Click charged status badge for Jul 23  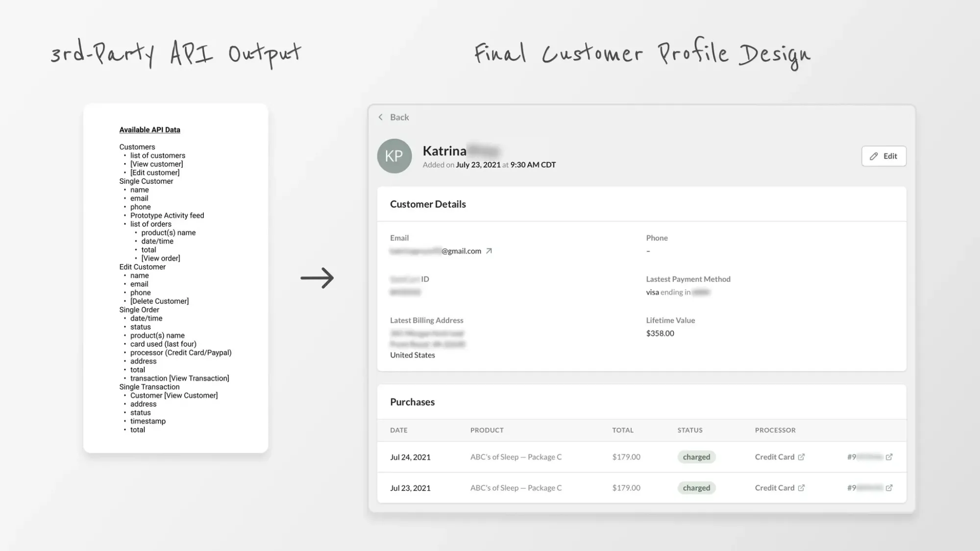click(x=696, y=488)
